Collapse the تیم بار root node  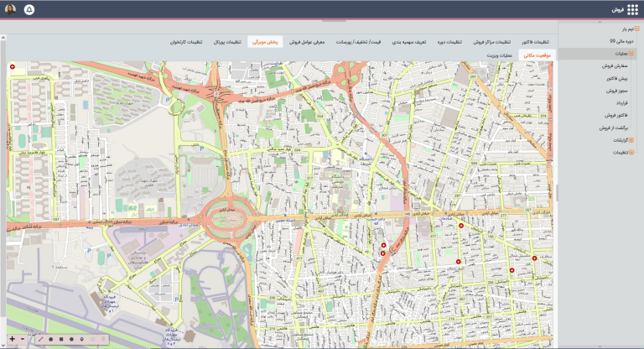pos(637,29)
